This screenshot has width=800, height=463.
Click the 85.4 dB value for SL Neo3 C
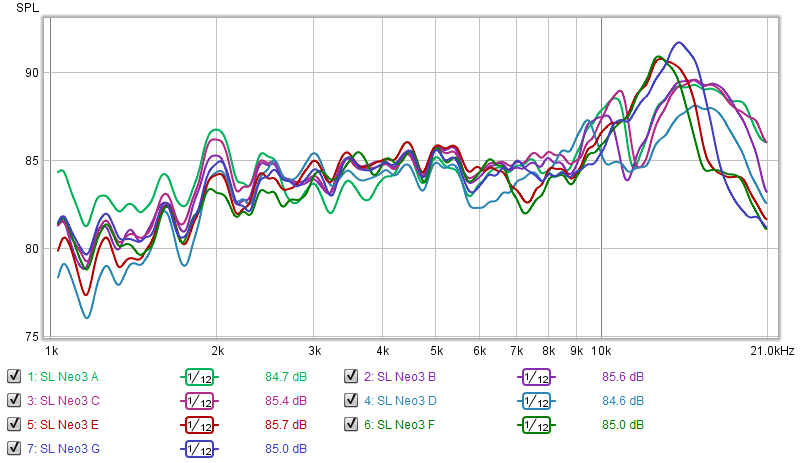tap(286, 401)
